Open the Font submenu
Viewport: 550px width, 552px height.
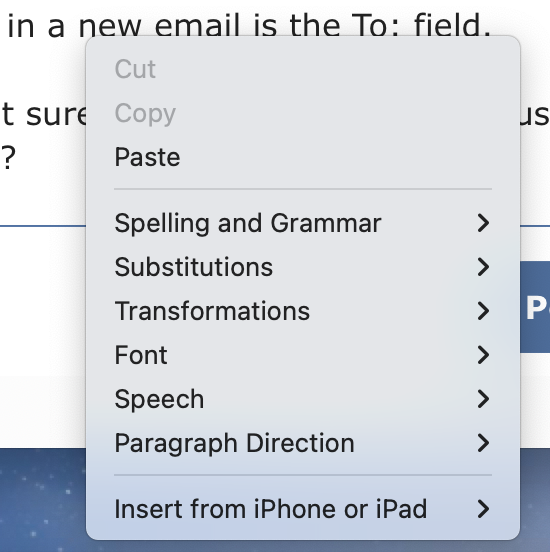tap(303, 355)
